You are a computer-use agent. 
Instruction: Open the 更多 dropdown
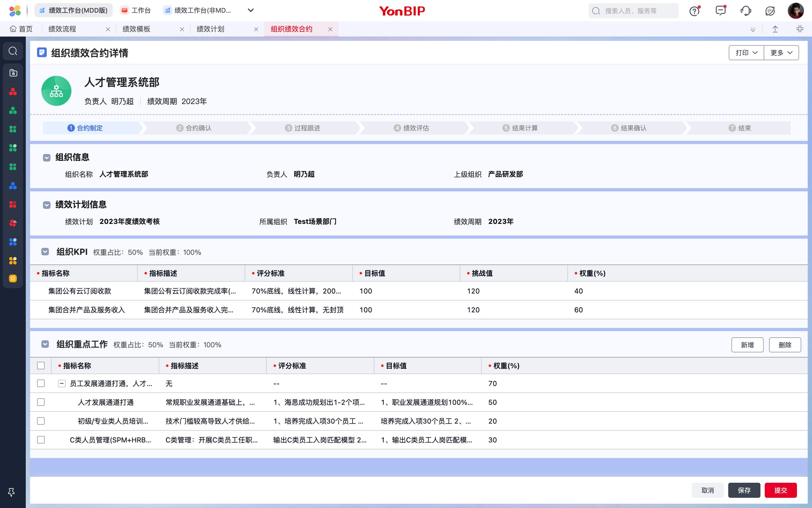(x=781, y=53)
